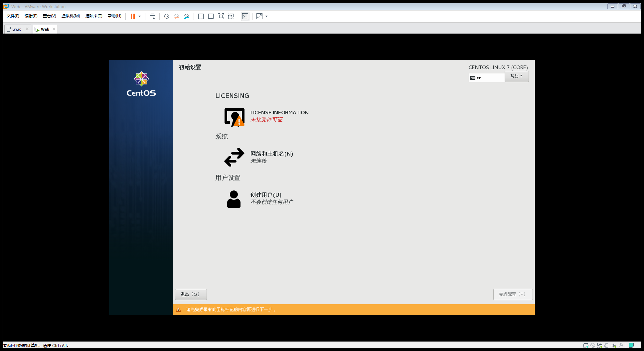
Task: Click the 完成配置(F) finish button
Action: 513,294
